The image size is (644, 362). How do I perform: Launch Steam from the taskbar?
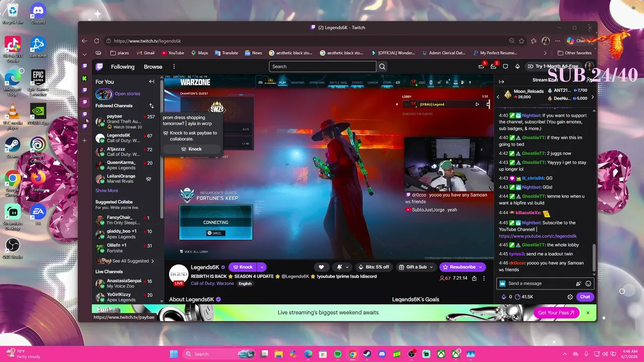(367, 354)
